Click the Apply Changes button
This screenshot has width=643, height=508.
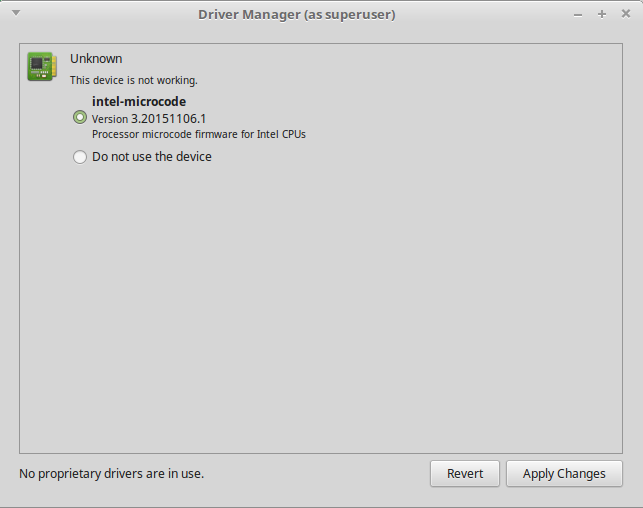pos(564,474)
